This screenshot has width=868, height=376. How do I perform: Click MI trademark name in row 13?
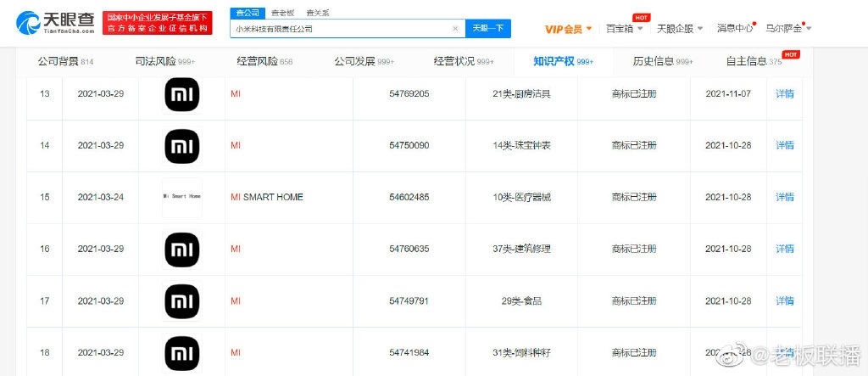point(236,93)
